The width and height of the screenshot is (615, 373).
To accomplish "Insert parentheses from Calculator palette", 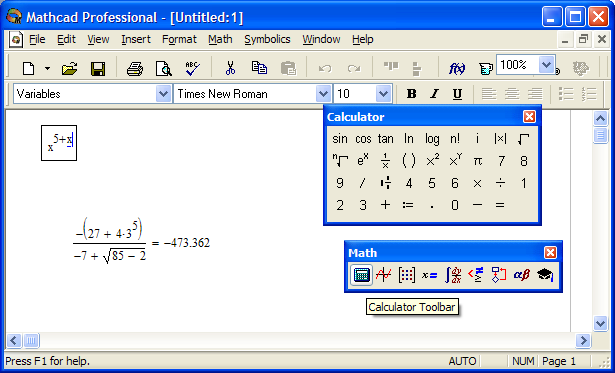I will click(x=409, y=161).
